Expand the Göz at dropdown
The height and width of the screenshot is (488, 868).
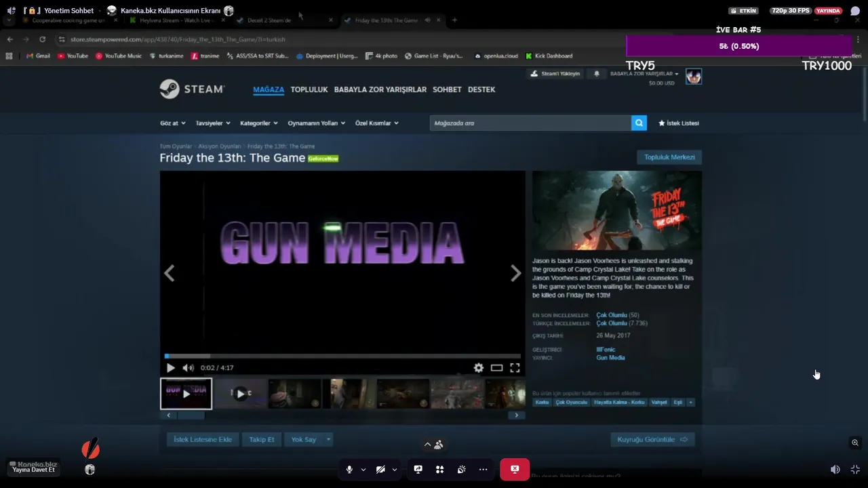[x=173, y=123]
